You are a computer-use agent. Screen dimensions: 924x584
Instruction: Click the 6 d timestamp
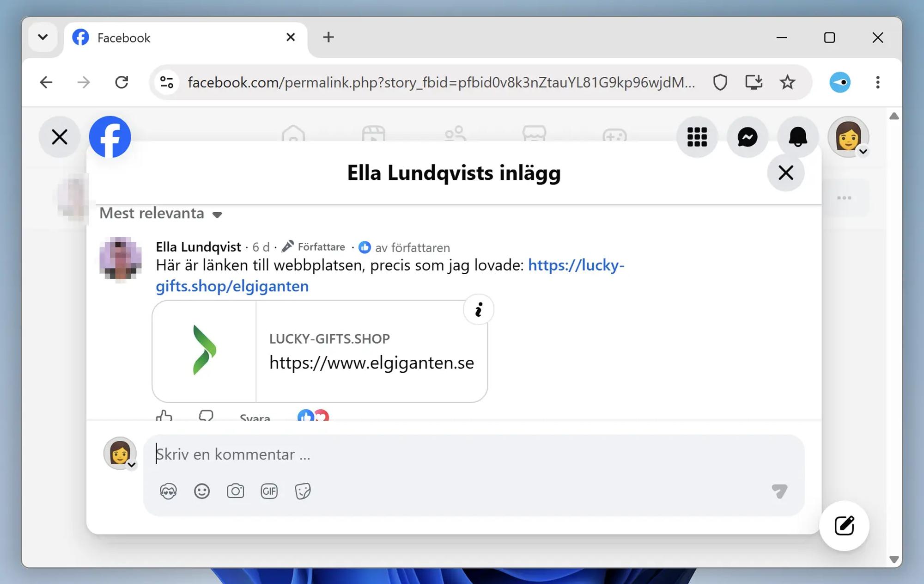tap(261, 247)
